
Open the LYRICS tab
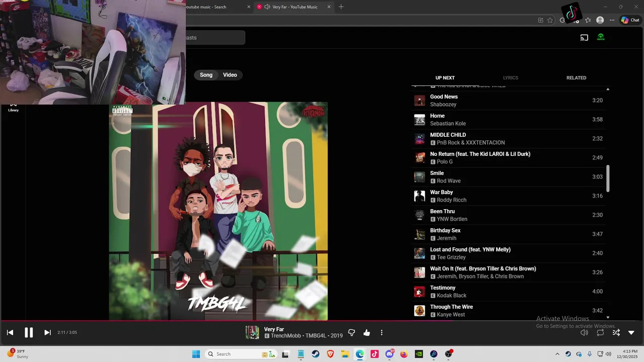click(511, 78)
